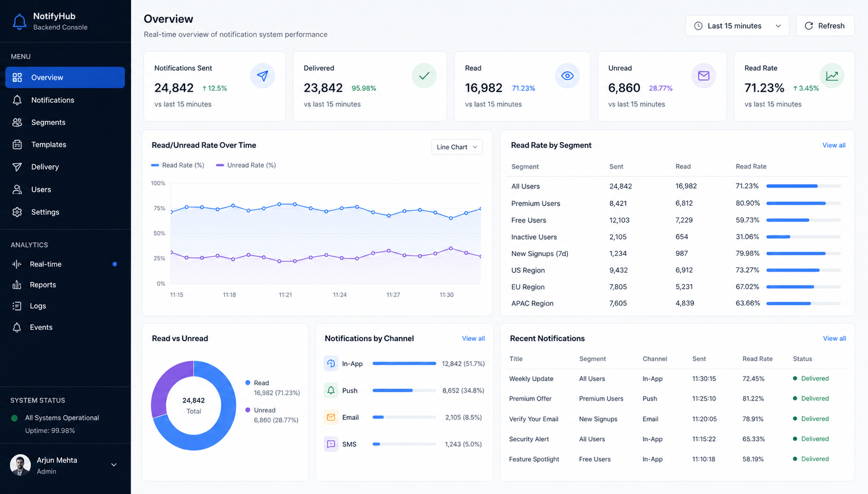The width and height of the screenshot is (868, 494).
Task: Click the eye icon on Read card
Action: [x=567, y=76]
